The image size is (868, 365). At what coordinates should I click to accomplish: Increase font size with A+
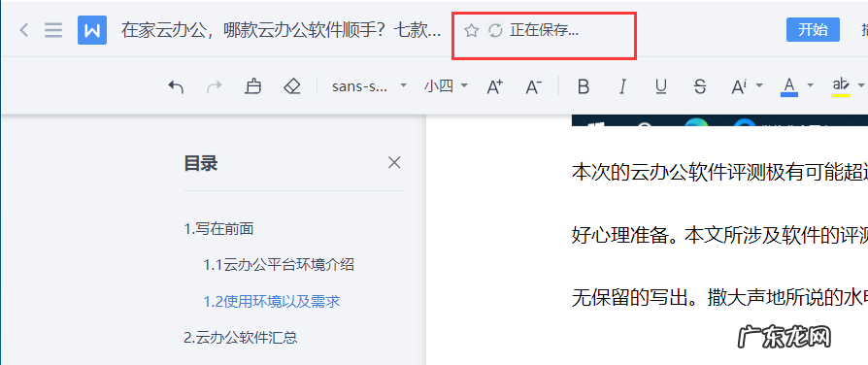[494, 86]
